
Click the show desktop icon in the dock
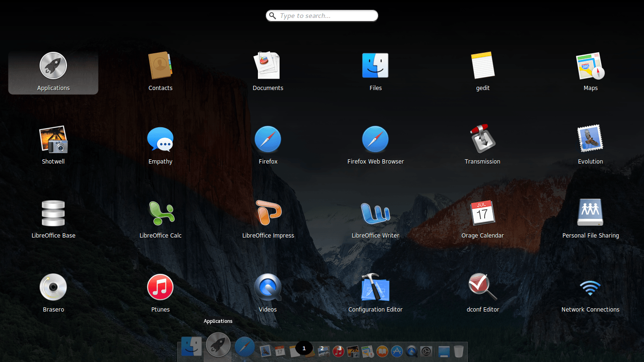pyautogui.click(x=444, y=351)
